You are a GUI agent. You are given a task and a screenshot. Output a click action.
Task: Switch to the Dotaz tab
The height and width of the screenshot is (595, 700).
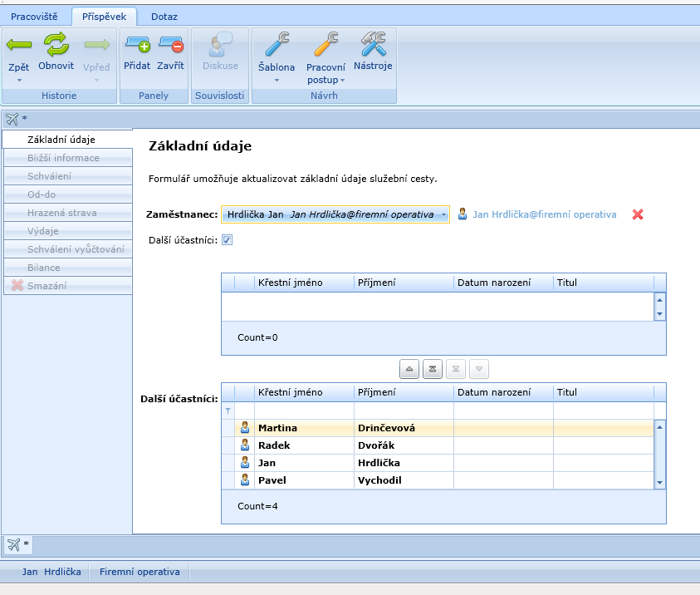click(x=164, y=16)
